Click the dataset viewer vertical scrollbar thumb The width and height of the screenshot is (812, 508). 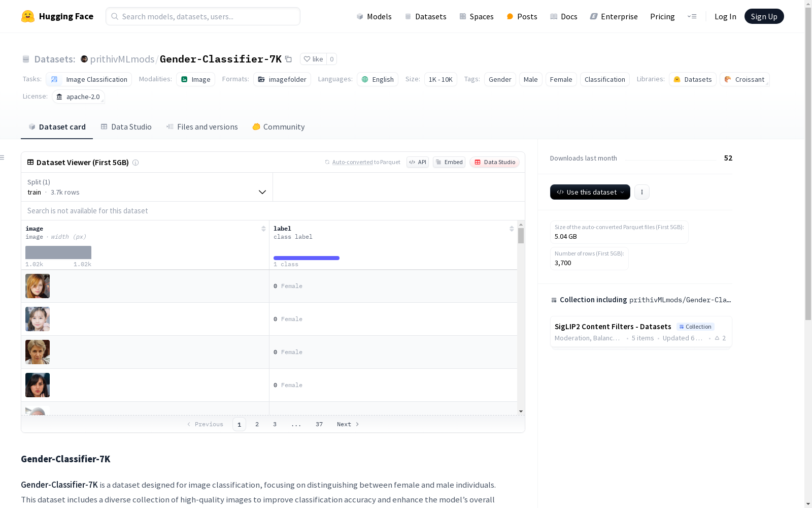click(x=521, y=236)
